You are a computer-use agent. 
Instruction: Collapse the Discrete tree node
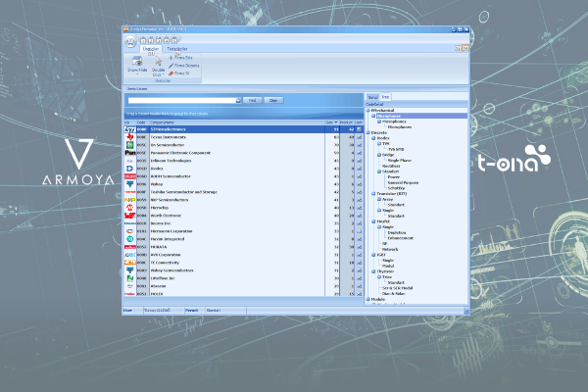tap(367, 133)
